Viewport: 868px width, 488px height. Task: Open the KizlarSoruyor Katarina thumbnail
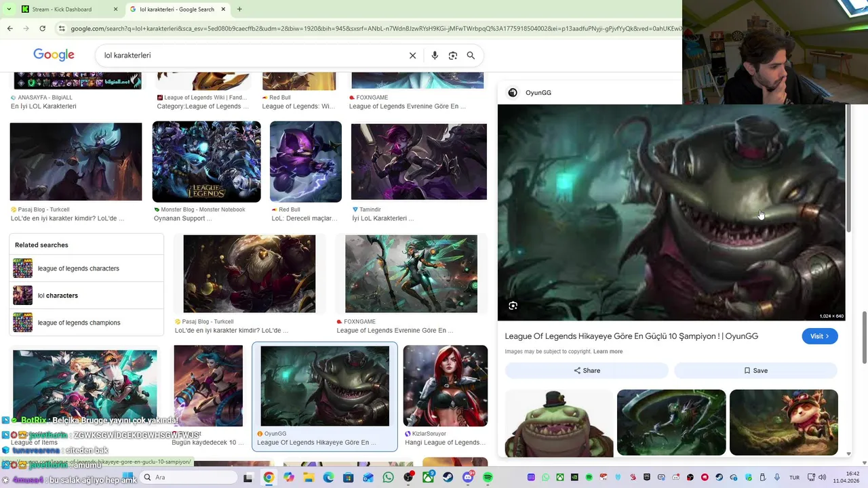coord(446,386)
